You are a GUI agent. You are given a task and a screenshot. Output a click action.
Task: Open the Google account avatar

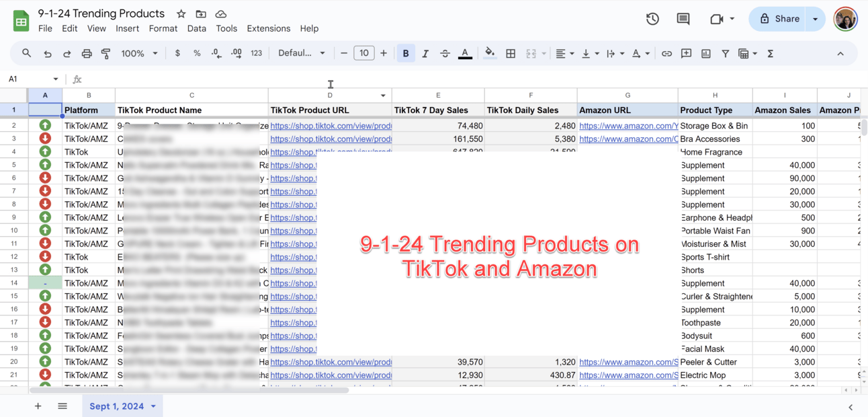point(845,19)
